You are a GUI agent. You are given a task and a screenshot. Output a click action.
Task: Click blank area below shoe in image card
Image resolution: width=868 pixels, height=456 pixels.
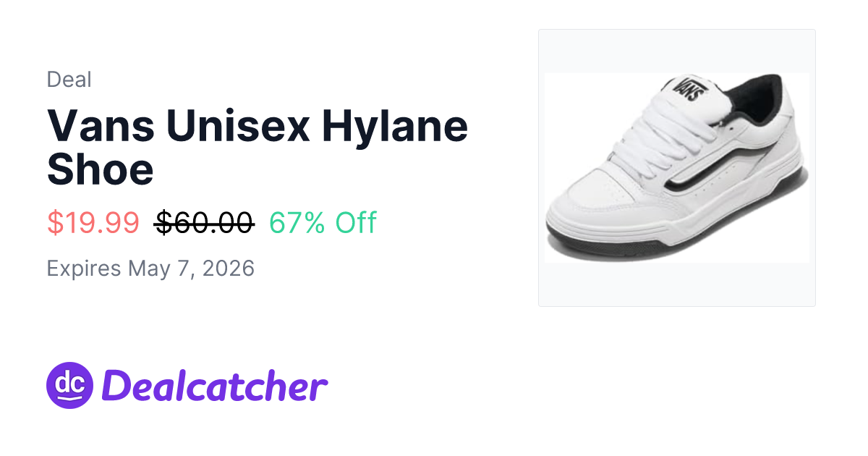677,284
